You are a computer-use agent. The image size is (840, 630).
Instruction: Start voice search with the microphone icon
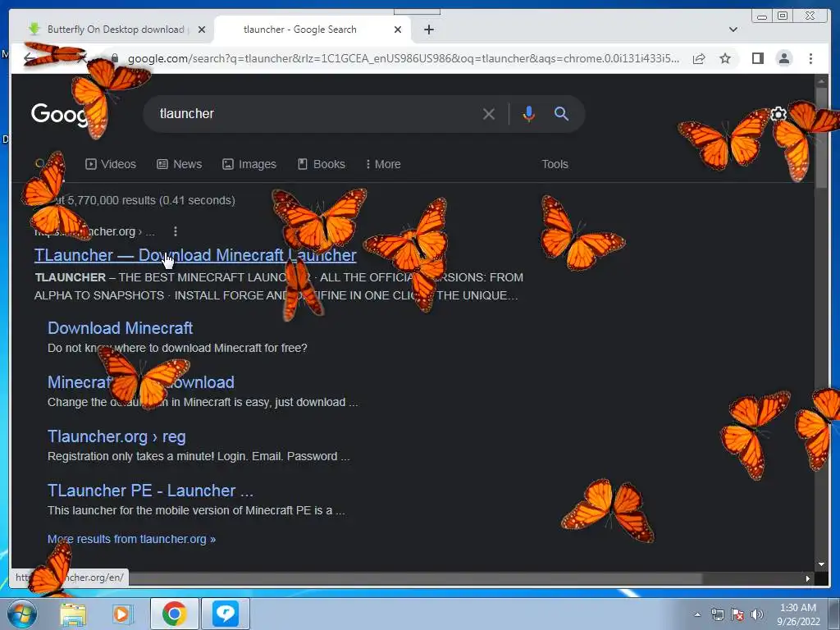[x=528, y=114]
